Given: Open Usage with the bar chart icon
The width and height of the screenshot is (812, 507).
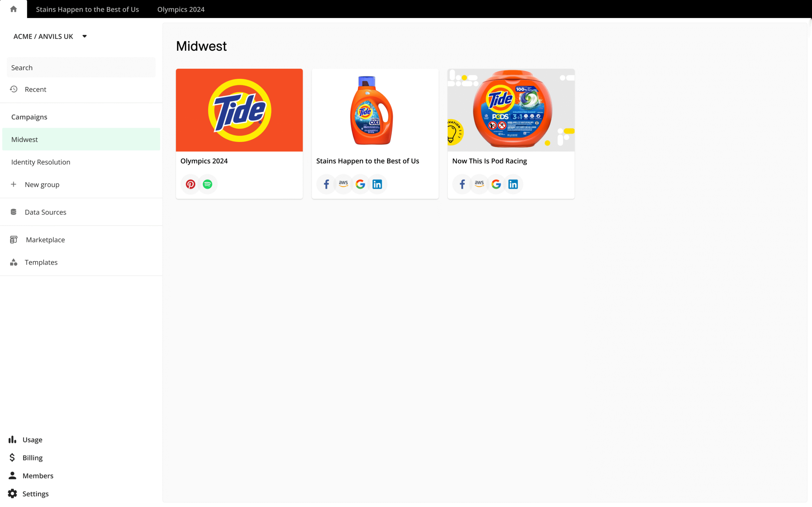Looking at the screenshot, I should click(x=12, y=440).
